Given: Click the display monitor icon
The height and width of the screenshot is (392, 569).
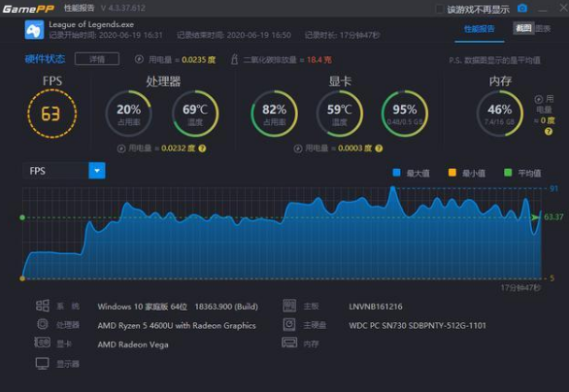Looking at the screenshot, I should point(43,363).
